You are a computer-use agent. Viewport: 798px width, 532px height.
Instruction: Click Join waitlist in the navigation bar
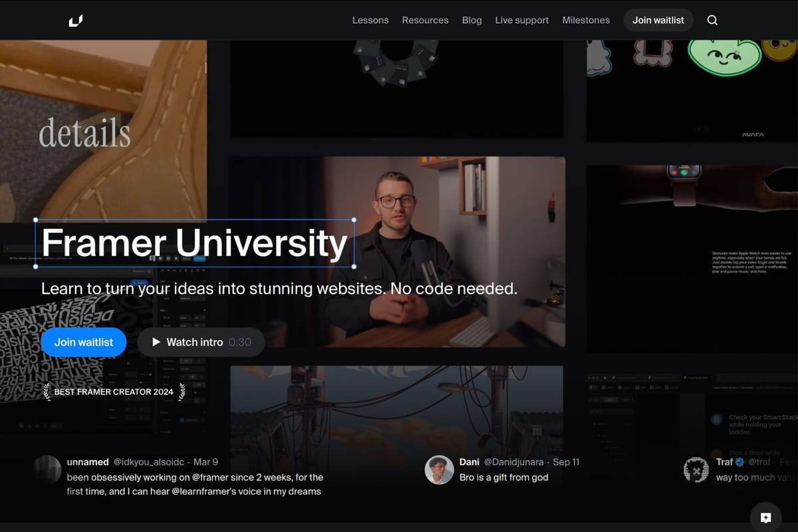(x=658, y=20)
